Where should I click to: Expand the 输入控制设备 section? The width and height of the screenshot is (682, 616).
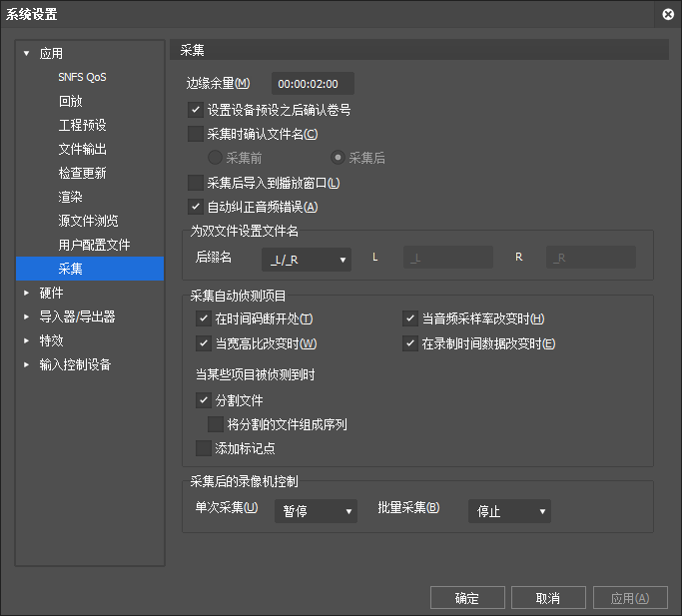pos(27,364)
